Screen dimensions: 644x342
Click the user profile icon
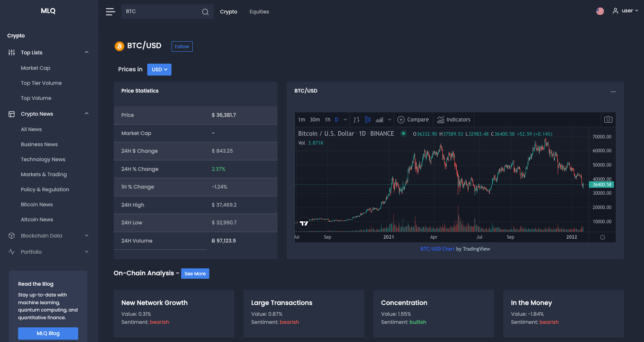pyautogui.click(x=615, y=11)
